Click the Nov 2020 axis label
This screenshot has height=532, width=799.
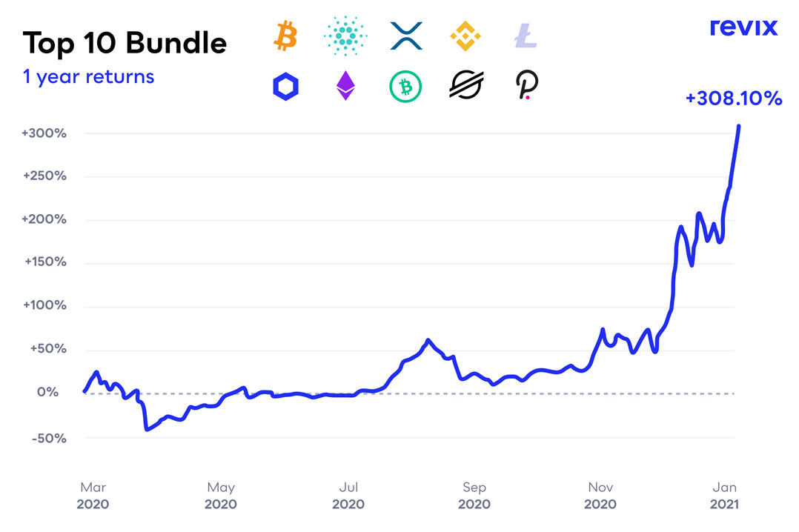coord(600,496)
